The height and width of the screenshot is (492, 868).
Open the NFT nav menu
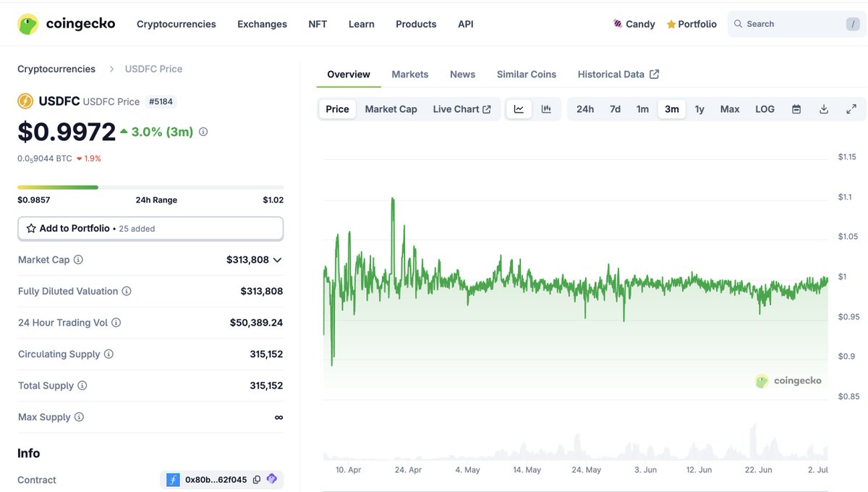318,24
